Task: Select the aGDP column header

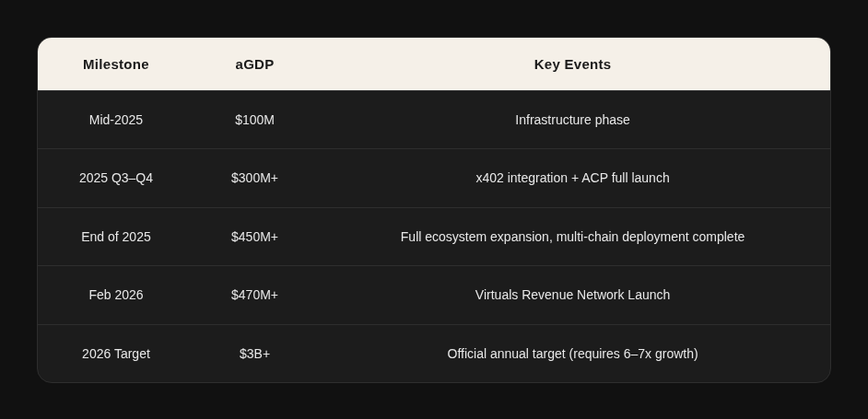Action: click(254, 64)
